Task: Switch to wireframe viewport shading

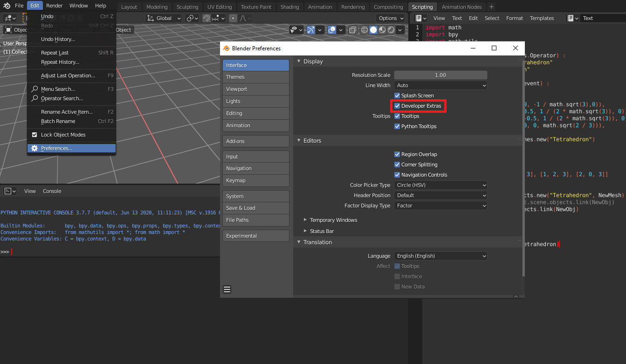Action: point(365,30)
